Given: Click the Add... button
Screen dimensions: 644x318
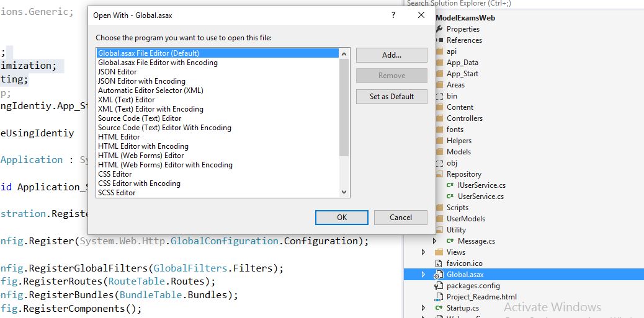Looking at the screenshot, I should pos(391,55).
